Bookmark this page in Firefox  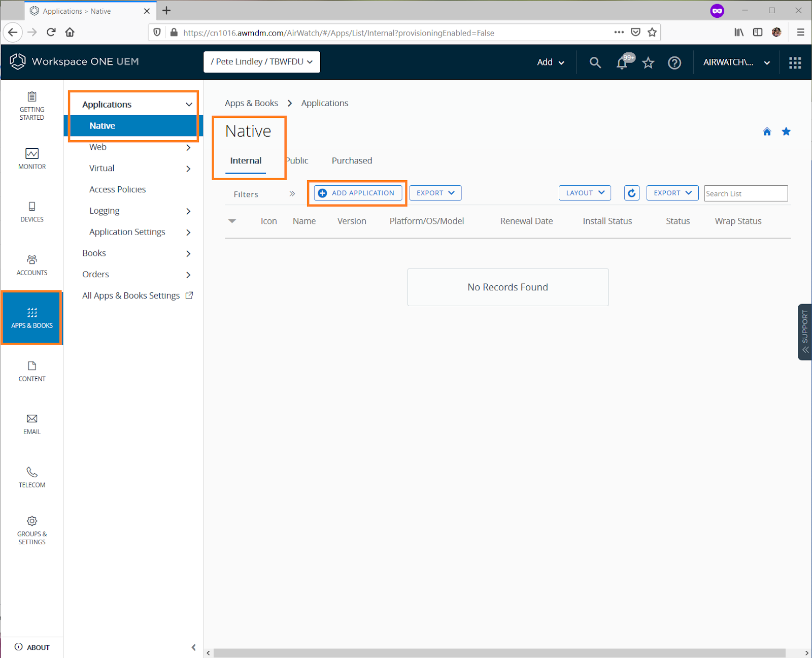pyautogui.click(x=652, y=32)
